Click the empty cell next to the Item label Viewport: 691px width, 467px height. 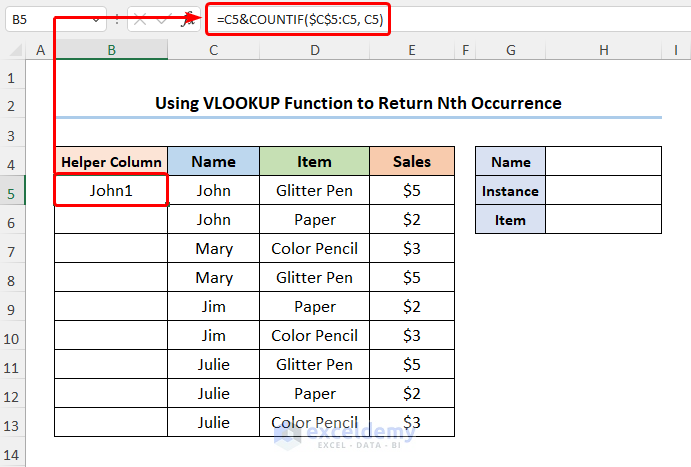point(603,220)
